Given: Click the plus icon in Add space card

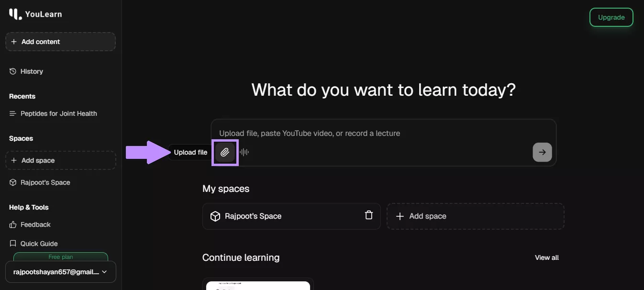Looking at the screenshot, I should (x=400, y=216).
